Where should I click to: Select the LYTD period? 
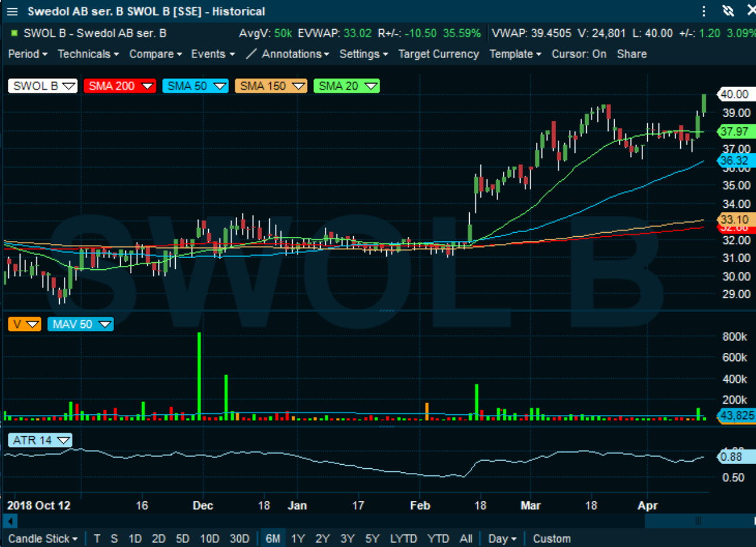[x=403, y=539]
